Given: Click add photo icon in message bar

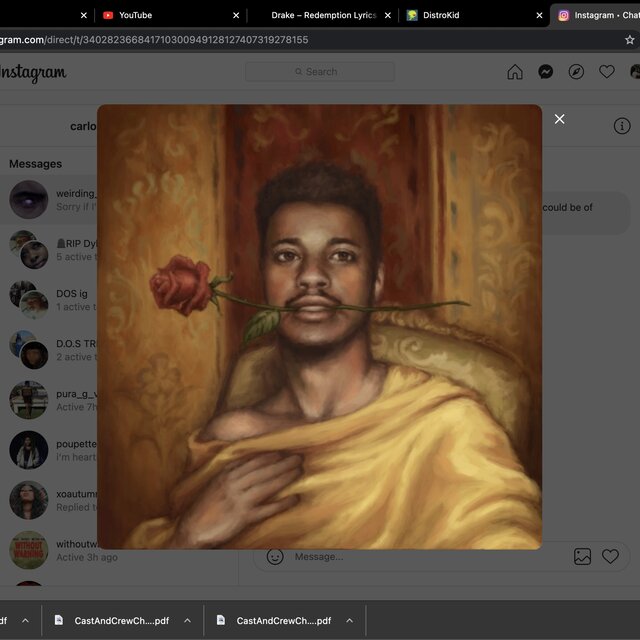Looking at the screenshot, I should click(582, 557).
